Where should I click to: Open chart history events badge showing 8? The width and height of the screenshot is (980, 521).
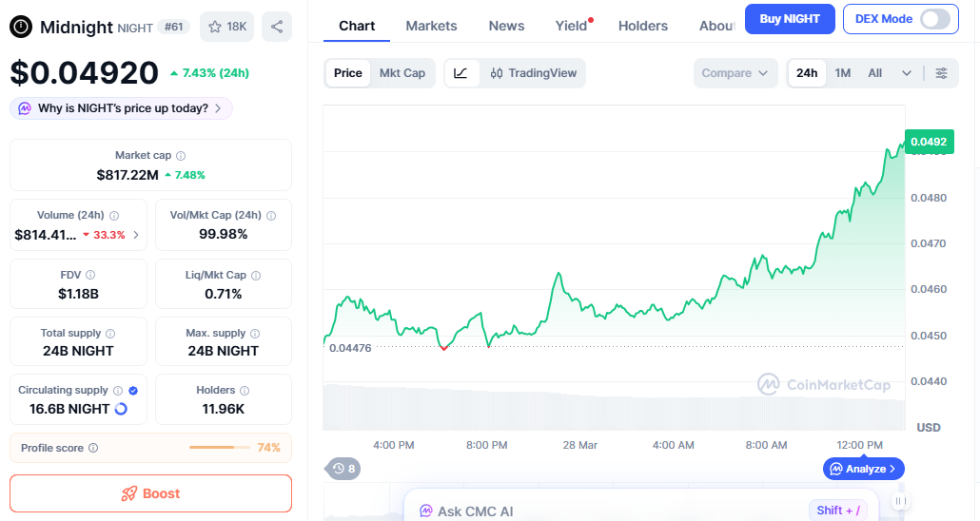[343, 469]
